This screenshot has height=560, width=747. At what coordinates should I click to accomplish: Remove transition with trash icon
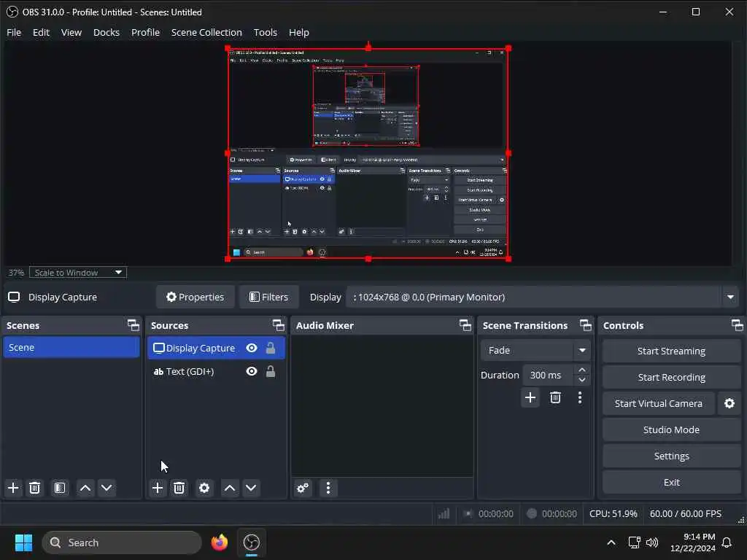555,397
